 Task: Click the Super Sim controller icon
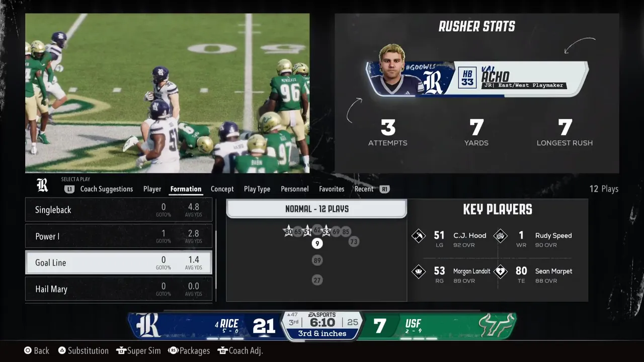[x=121, y=350]
